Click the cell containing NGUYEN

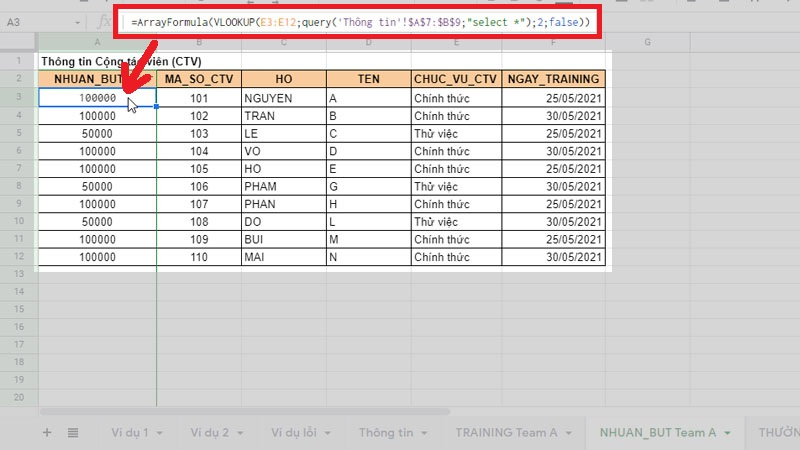(x=283, y=98)
